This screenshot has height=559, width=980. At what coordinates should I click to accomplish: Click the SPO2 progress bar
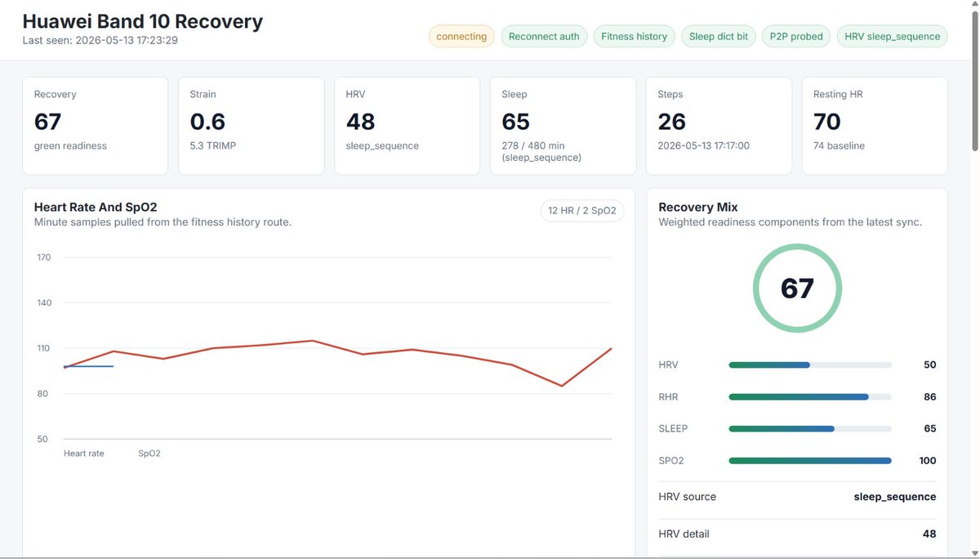[x=810, y=461]
